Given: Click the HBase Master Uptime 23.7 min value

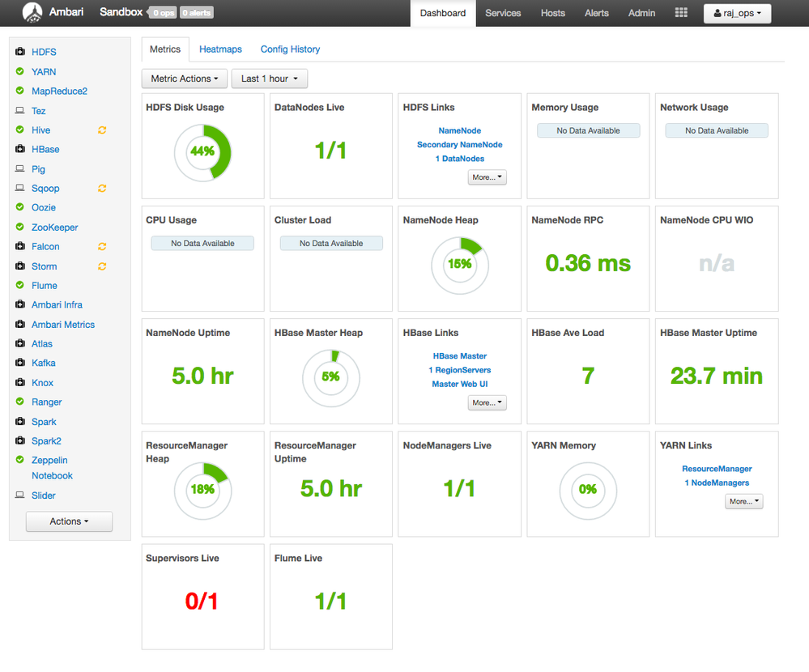Looking at the screenshot, I should tap(717, 376).
